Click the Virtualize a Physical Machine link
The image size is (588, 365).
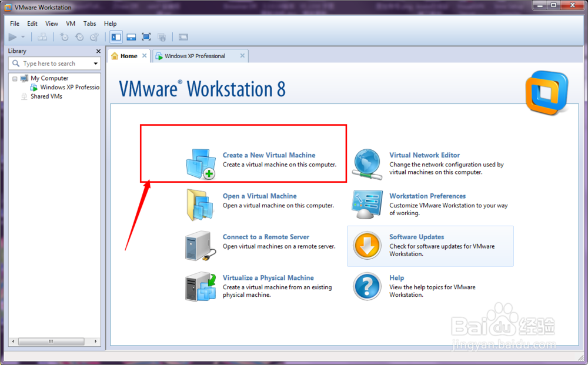click(268, 277)
